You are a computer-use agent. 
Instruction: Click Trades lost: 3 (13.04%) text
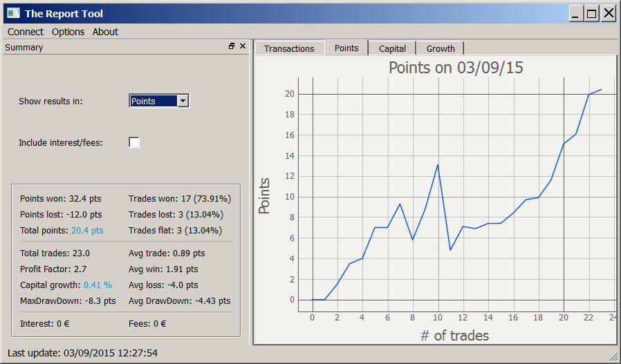point(176,214)
